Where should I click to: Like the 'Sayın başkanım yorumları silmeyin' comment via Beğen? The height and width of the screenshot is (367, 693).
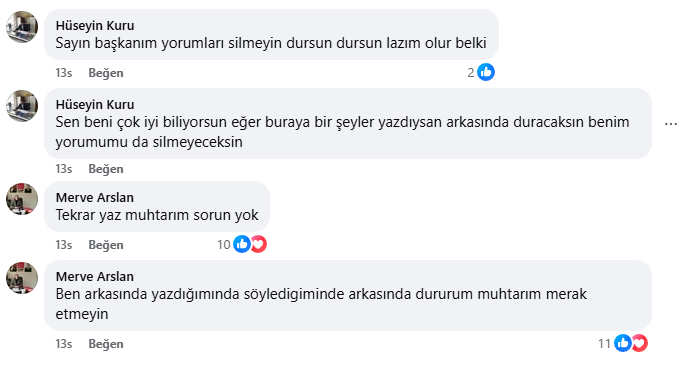tap(106, 73)
